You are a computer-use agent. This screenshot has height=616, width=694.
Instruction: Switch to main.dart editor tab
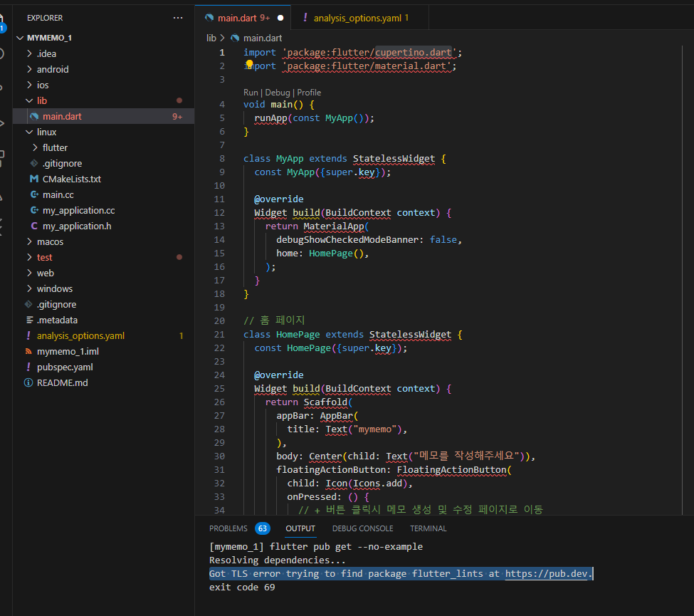click(x=243, y=18)
